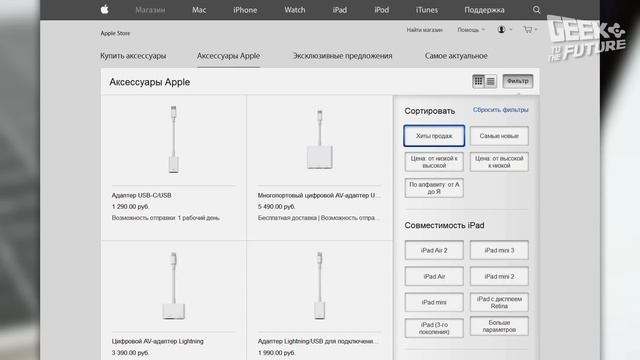
Task: Click Многопортовый цифровой AV-адаптер title
Action: [x=318, y=196]
